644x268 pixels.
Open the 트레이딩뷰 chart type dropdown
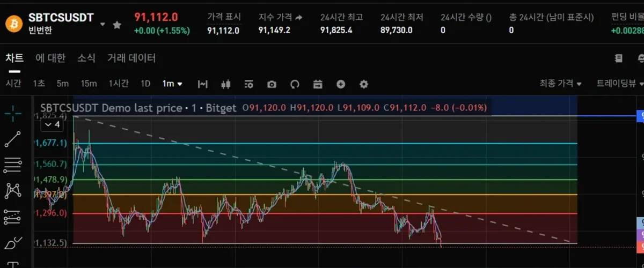[x=620, y=84]
